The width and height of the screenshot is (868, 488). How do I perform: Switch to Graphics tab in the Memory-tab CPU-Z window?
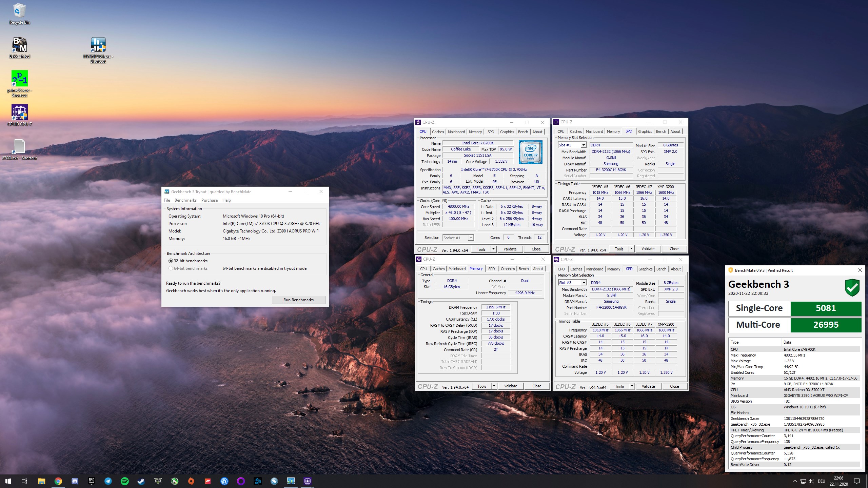tap(508, 269)
